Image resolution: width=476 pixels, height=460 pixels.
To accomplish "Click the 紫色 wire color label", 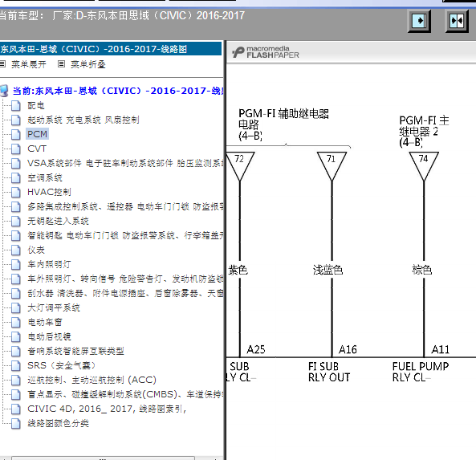I will [238, 270].
